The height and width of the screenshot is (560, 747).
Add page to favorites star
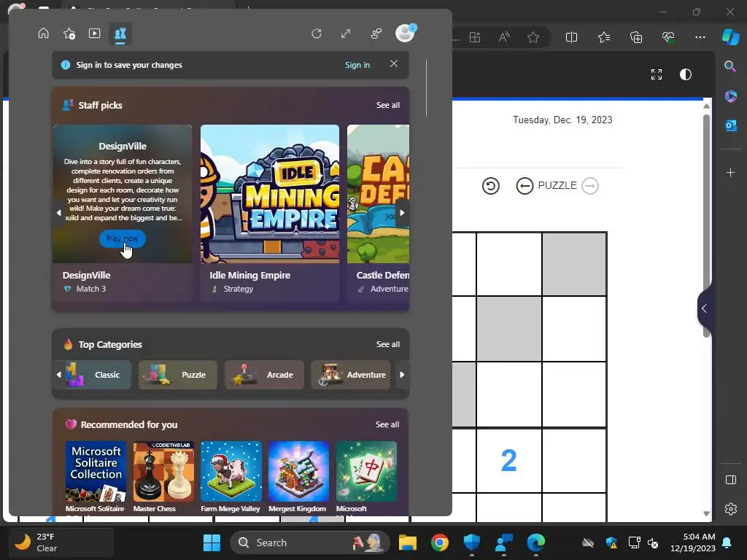533,37
